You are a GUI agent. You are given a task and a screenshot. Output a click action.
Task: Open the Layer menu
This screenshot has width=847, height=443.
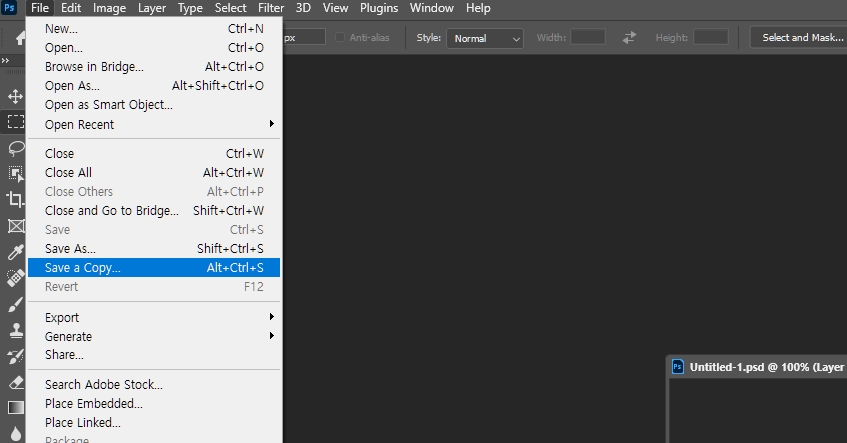152,8
